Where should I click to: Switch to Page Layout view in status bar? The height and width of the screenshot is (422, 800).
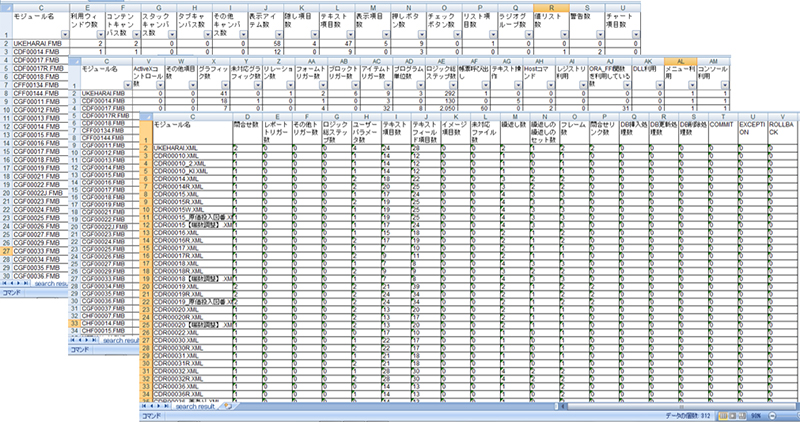[732, 416]
